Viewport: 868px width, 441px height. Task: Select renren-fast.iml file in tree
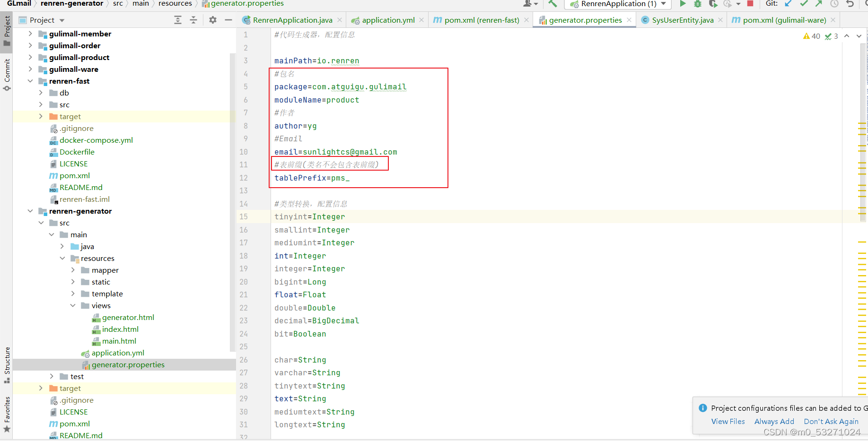(79, 199)
